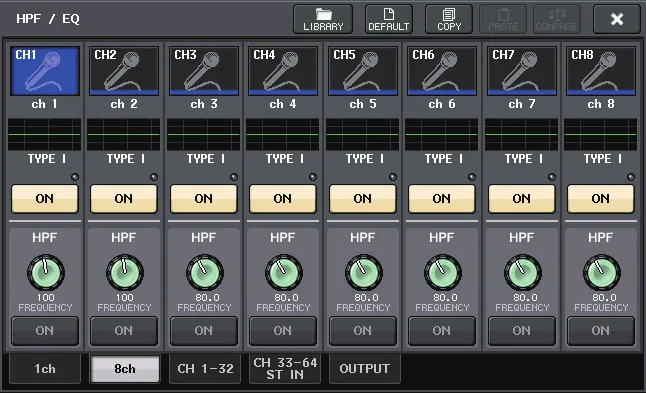This screenshot has width=646, height=393.
Task: Select the ch 7 HPF frequency knob
Action: tap(523, 273)
